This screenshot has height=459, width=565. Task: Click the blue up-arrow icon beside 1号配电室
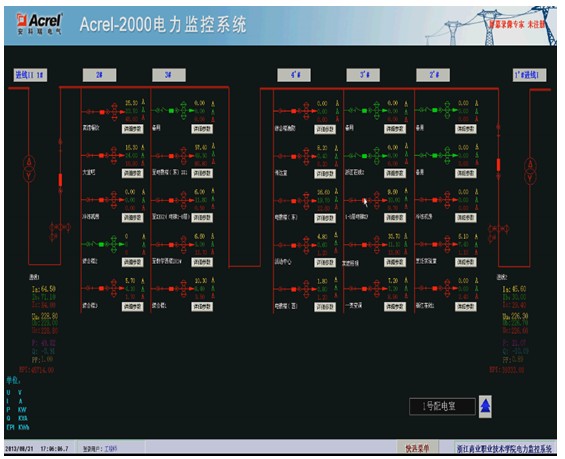(x=485, y=406)
